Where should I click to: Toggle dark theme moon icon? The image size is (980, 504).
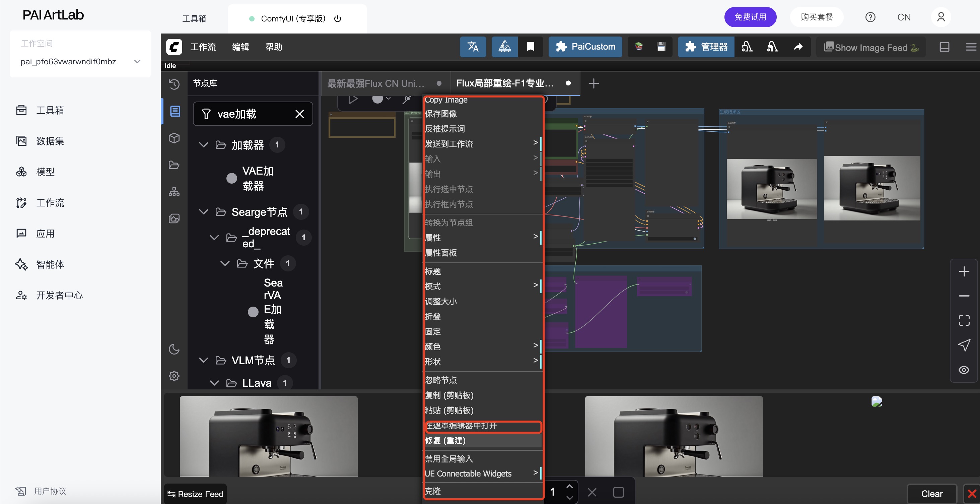click(174, 349)
